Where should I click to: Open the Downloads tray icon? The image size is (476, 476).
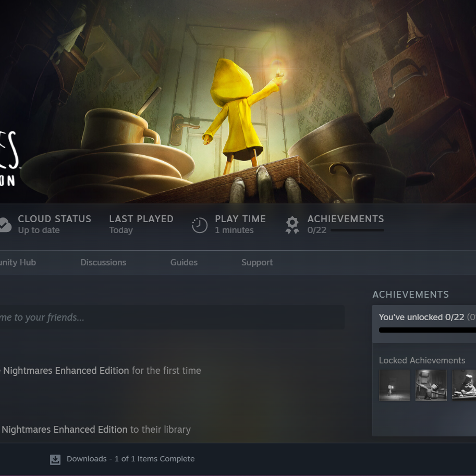coord(55,459)
